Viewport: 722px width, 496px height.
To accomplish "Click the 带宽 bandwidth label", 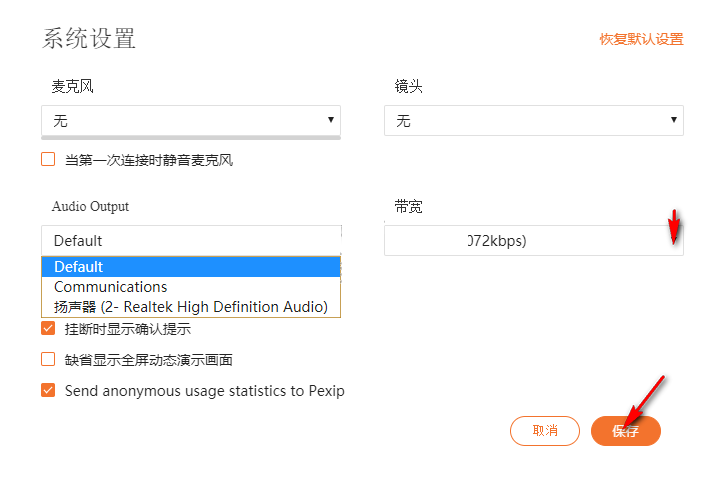I will [408, 206].
